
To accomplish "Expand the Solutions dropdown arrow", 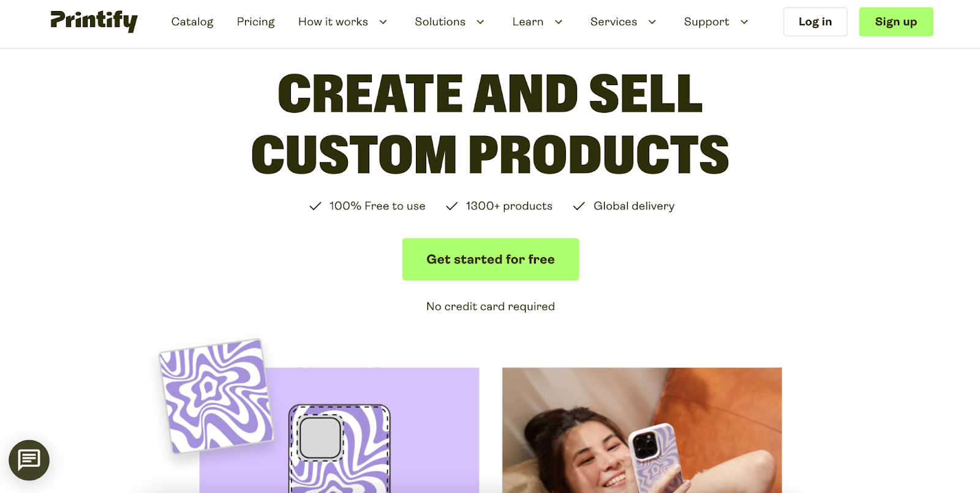I will [x=481, y=22].
